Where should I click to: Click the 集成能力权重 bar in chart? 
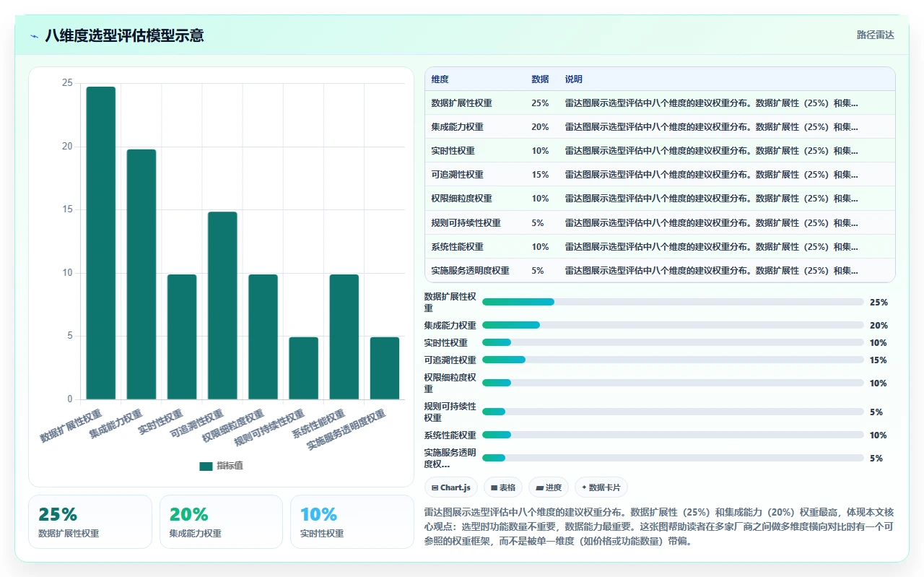click(141, 274)
